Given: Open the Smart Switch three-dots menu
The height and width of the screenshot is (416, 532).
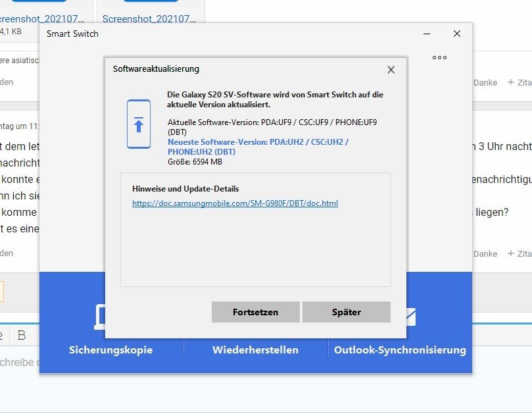Looking at the screenshot, I should 439,58.
